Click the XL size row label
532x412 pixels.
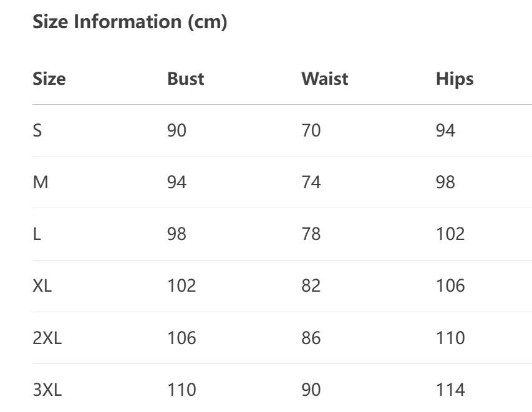[42, 285]
